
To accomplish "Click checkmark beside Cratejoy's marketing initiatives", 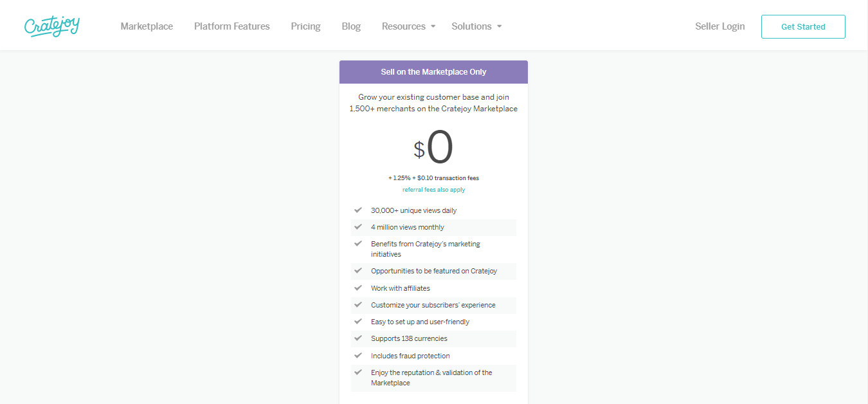I will (x=358, y=243).
